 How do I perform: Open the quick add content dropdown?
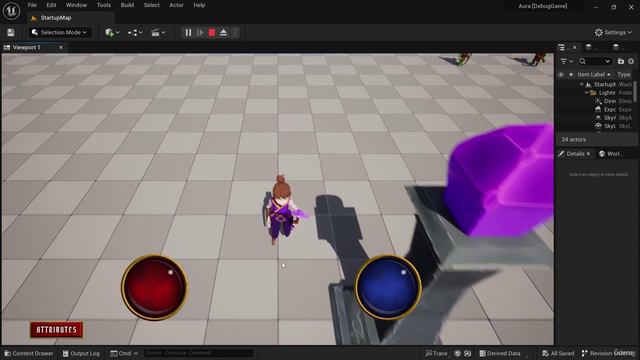112,32
